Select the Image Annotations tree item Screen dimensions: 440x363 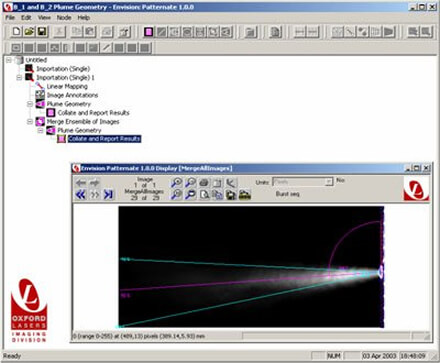click(72, 95)
